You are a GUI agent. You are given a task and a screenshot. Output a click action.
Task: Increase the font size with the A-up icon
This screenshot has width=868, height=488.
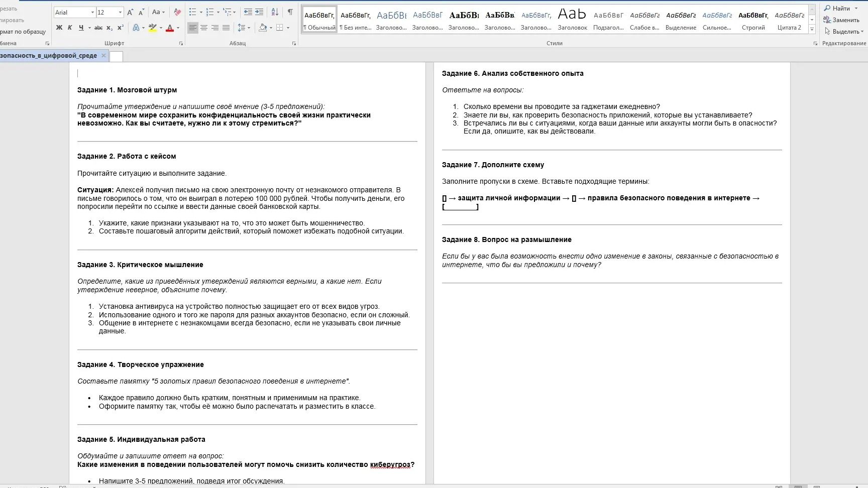tap(130, 12)
